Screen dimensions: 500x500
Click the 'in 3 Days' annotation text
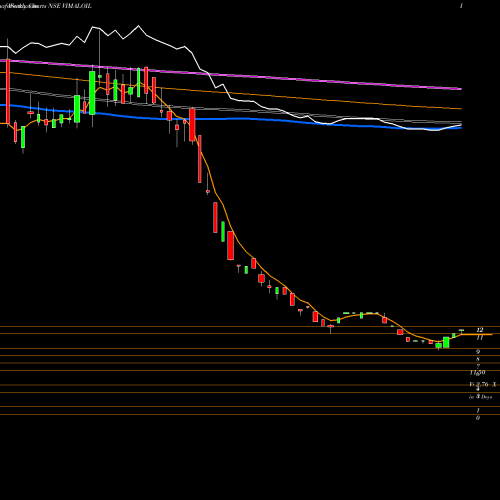point(480,397)
